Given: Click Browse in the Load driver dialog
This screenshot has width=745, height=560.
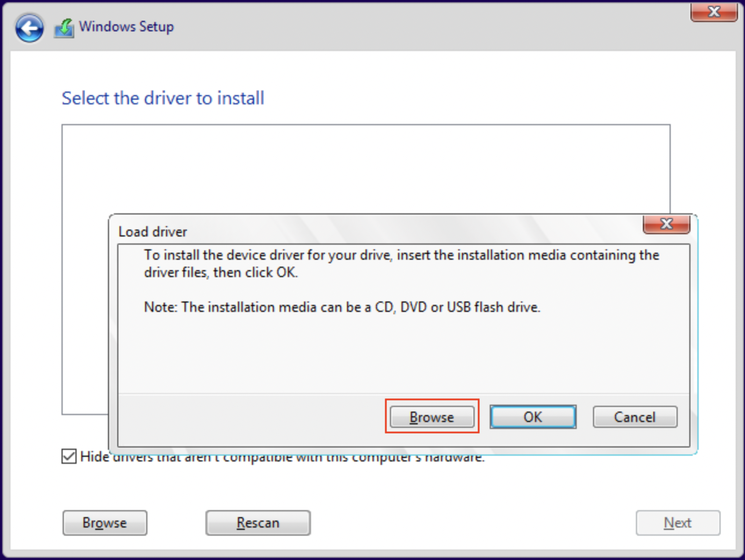Looking at the screenshot, I should coord(432,417).
